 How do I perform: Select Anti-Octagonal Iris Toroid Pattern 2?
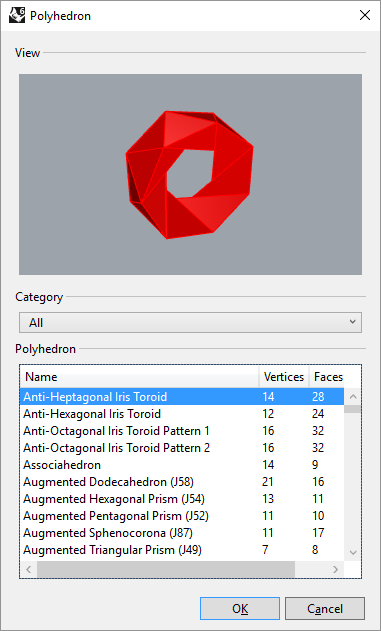click(182, 447)
